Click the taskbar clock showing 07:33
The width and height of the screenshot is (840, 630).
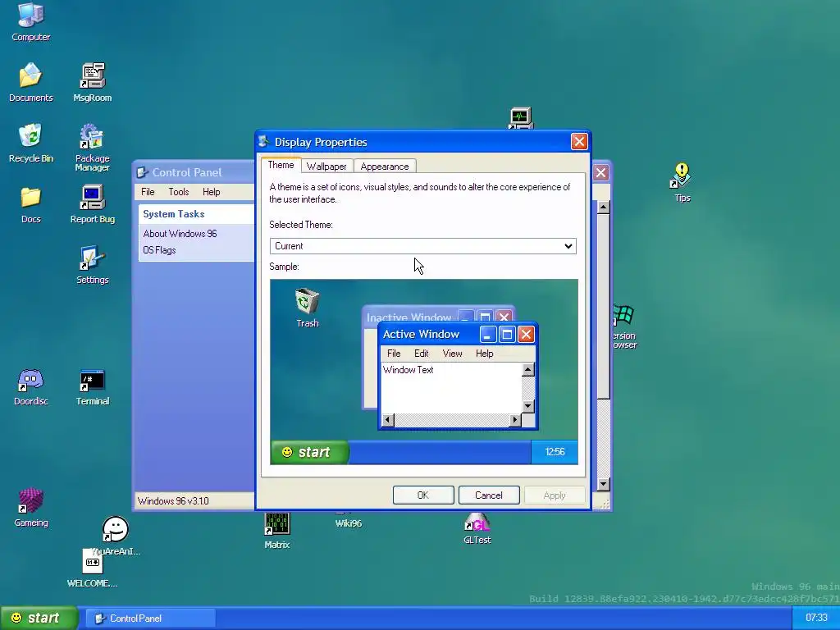[x=816, y=619]
